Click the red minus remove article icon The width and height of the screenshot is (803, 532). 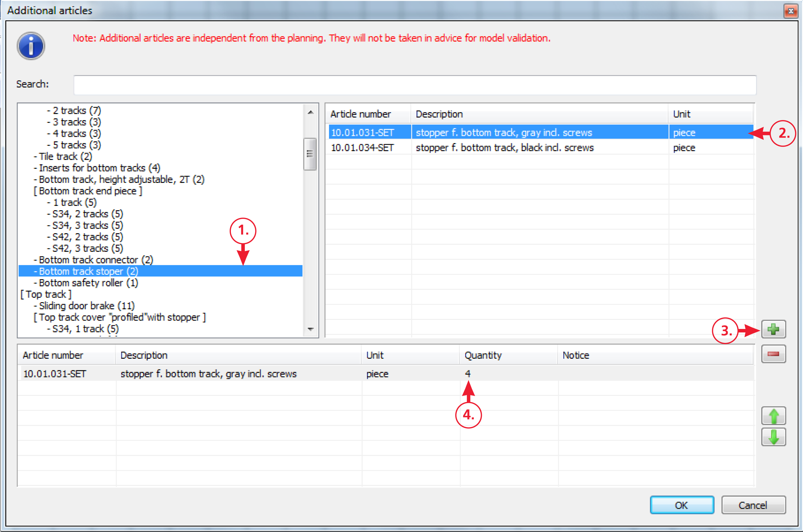(x=773, y=354)
